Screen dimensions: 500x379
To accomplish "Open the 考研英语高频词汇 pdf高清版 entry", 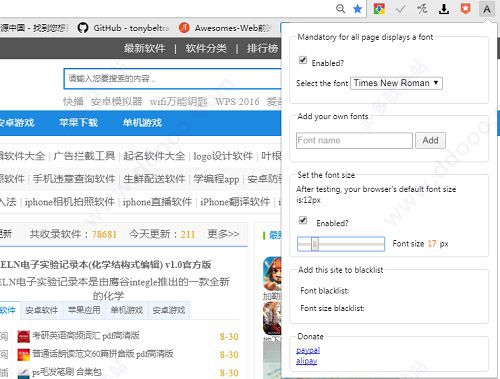I will click(86, 336).
